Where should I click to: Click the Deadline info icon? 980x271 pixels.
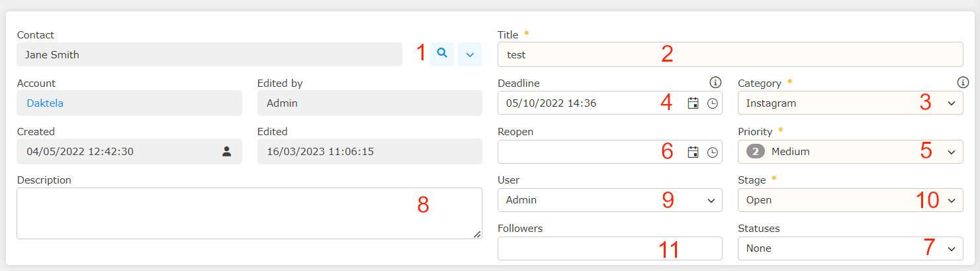point(715,83)
